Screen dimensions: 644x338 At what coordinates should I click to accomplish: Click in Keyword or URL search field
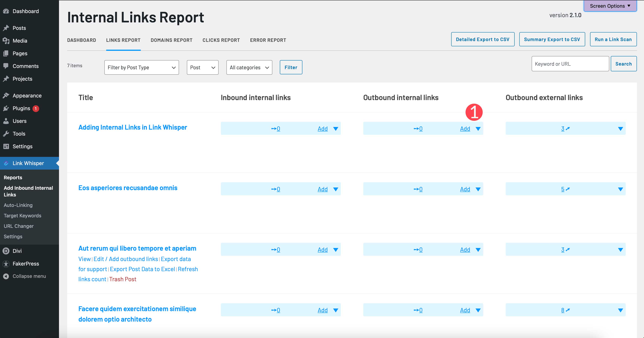tap(570, 63)
